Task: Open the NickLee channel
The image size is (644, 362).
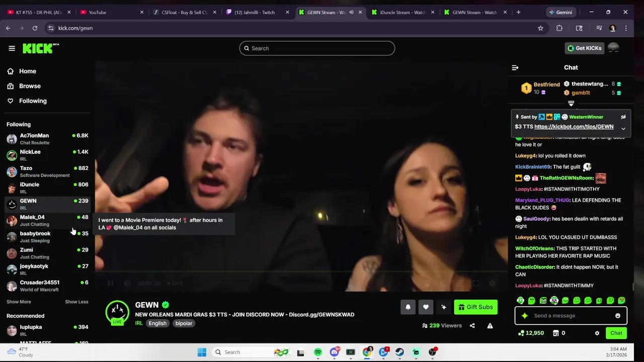Action: (47, 155)
